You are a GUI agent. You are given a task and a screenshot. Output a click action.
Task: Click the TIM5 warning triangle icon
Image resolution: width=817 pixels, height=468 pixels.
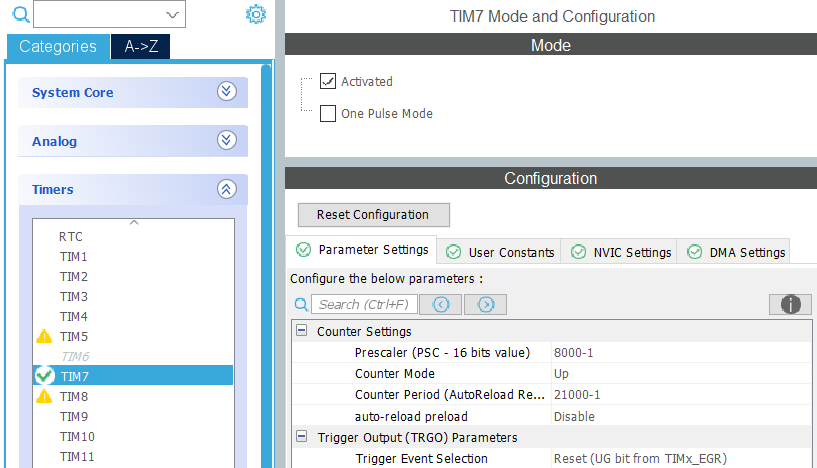tap(44, 336)
